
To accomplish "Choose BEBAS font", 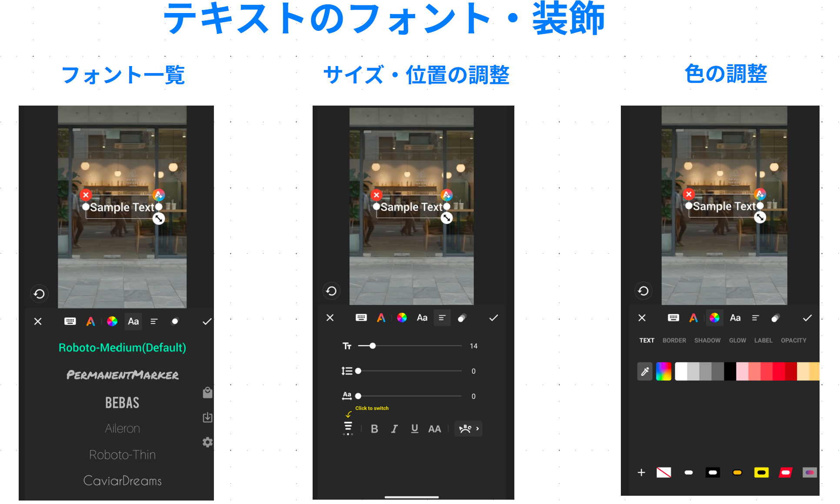I will [x=122, y=403].
